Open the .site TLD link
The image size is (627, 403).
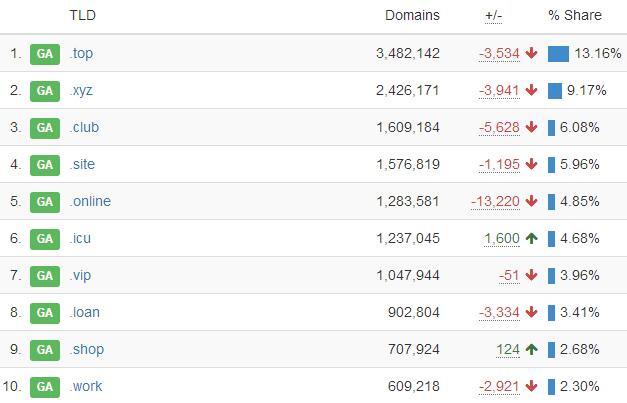click(x=82, y=164)
